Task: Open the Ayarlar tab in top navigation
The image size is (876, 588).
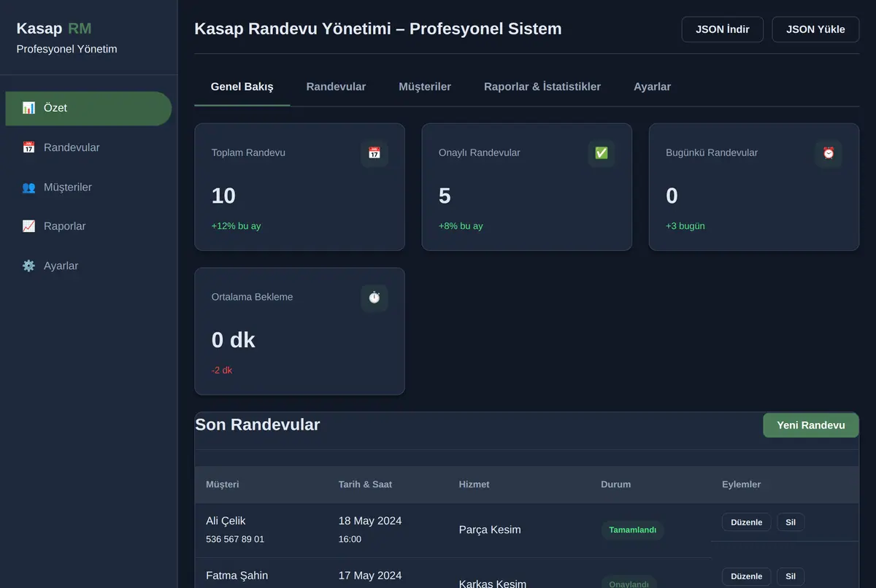Action: coord(652,87)
